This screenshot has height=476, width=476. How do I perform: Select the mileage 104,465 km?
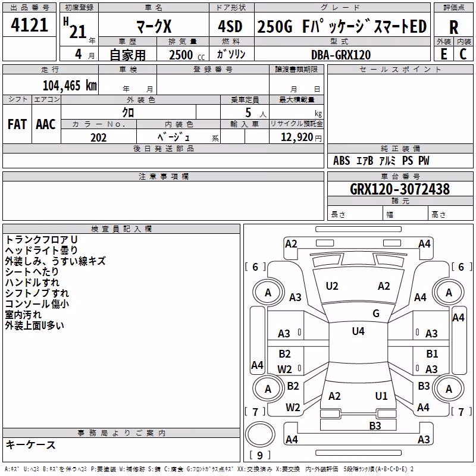[70, 85]
